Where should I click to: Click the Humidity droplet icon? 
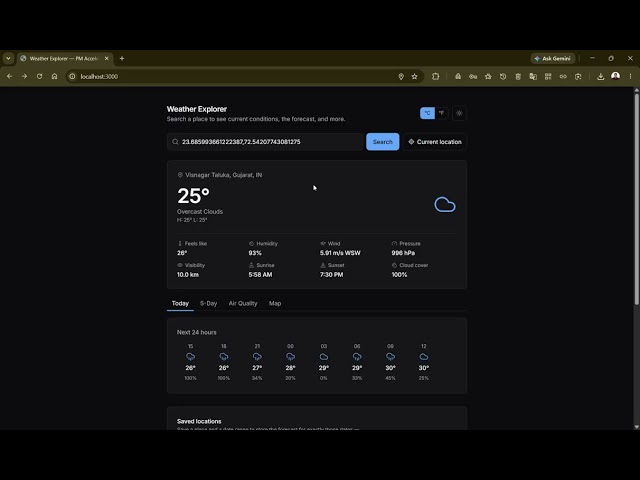coord(251,243)
